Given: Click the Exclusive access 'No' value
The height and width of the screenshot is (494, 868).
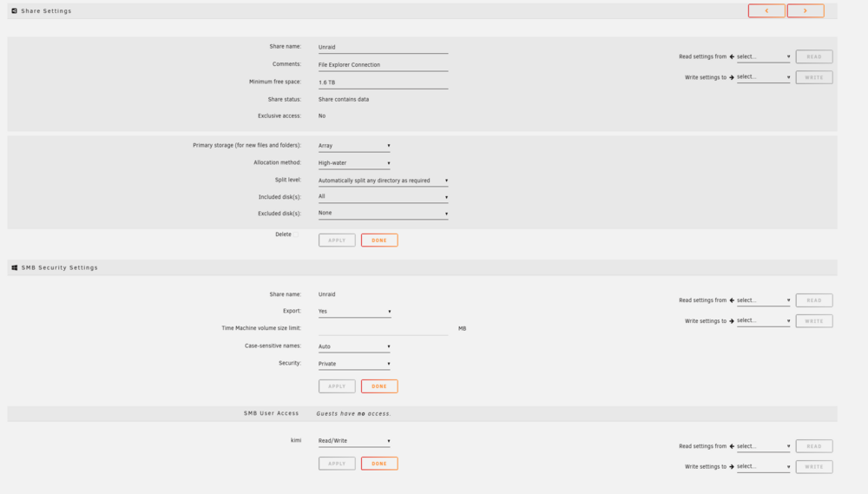Looking at the screenshot, I should [322, 116].
